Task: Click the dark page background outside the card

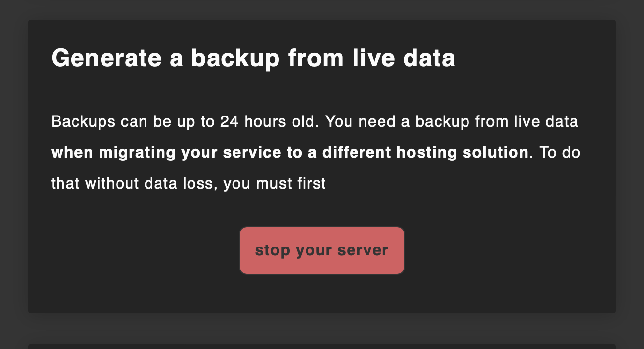Action: coord(14,174)
